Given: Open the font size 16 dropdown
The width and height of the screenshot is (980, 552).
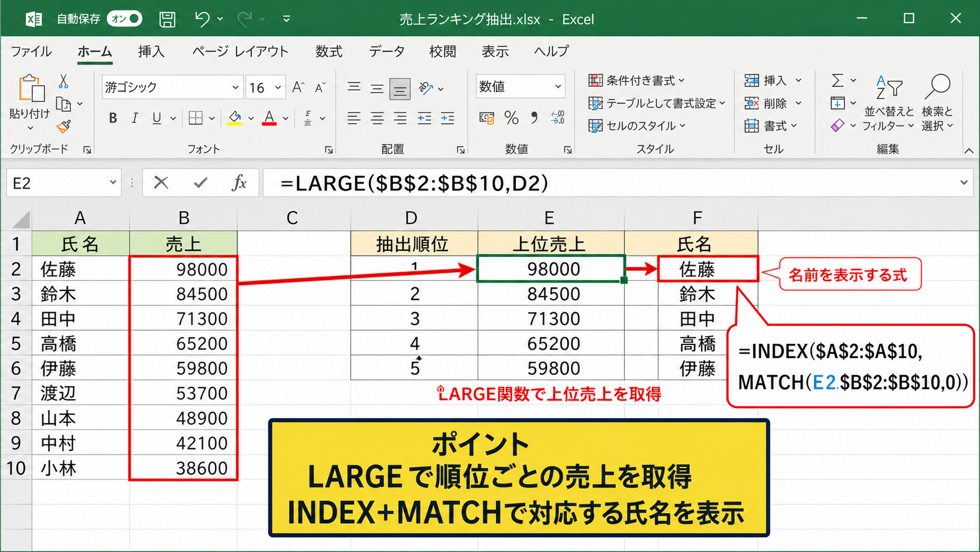Looking at the screenshot, I should tap(278, 87).
